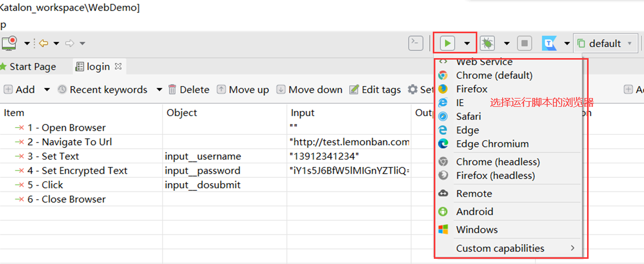Expand the Add button dropdown arrow
644x264 pixels.
tap(47, 90)
